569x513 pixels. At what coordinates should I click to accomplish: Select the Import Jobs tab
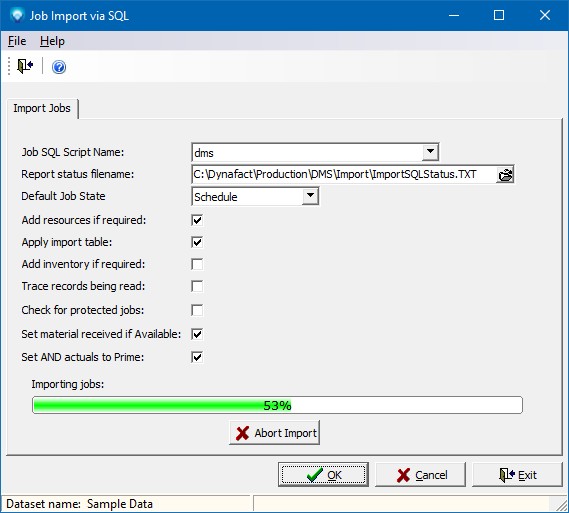[42, 108]
